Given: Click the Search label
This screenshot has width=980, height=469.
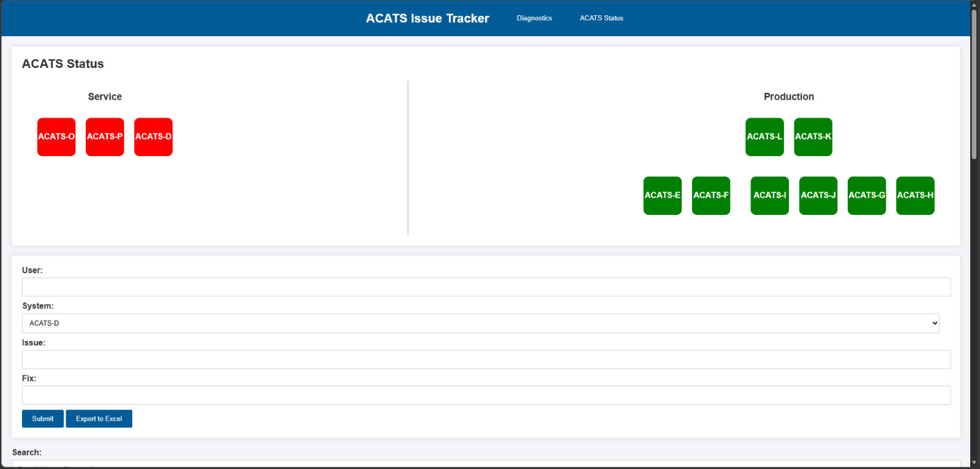Looking at the screenshot, I should pyautogui.click(x=27, y=452).
